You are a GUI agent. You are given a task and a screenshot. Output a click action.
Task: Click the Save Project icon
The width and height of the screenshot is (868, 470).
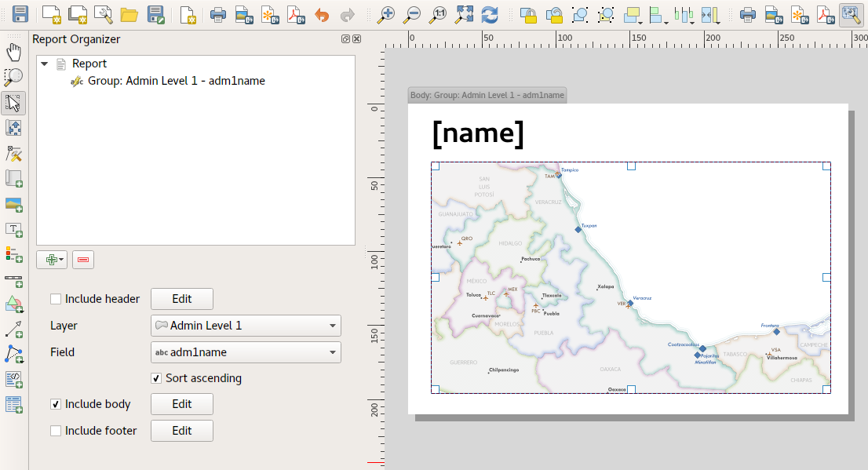(20, 14)
